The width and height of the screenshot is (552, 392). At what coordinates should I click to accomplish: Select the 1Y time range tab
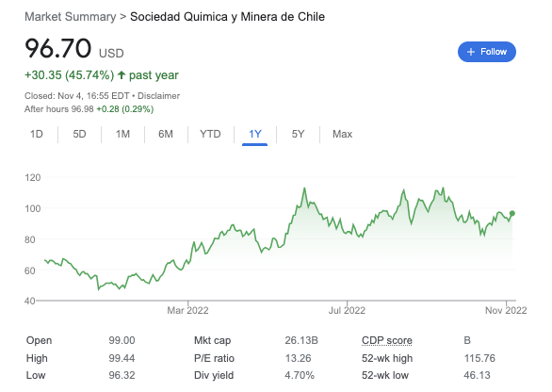[x=255, y=134]
